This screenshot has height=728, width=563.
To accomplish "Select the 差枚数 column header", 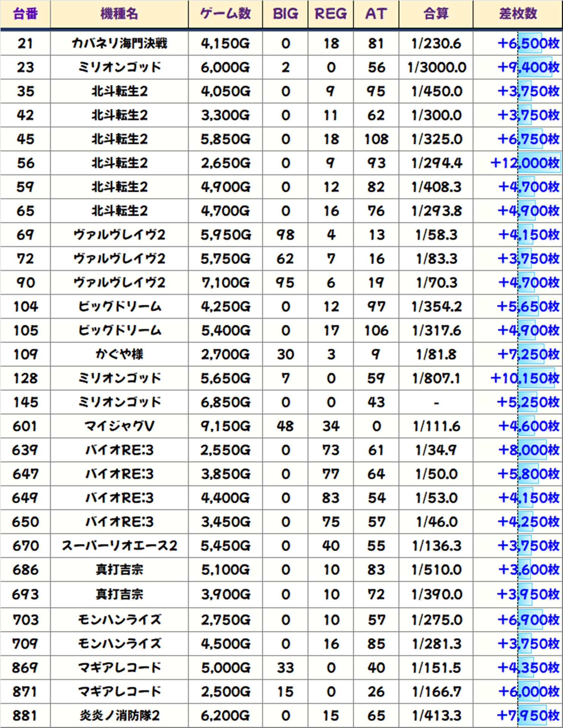I will 518,14.
